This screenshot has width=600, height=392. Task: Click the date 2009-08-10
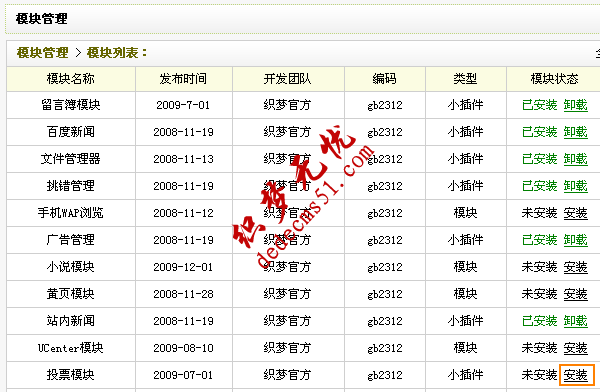tap(183, 348)
